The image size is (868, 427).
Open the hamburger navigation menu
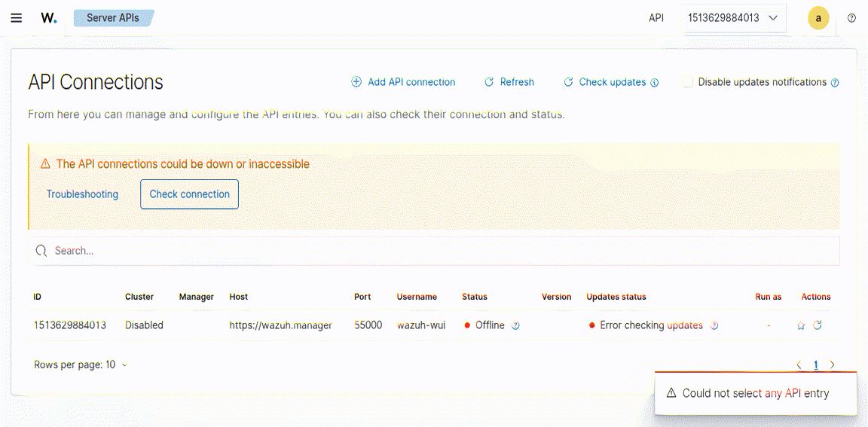tap(17, 18)
